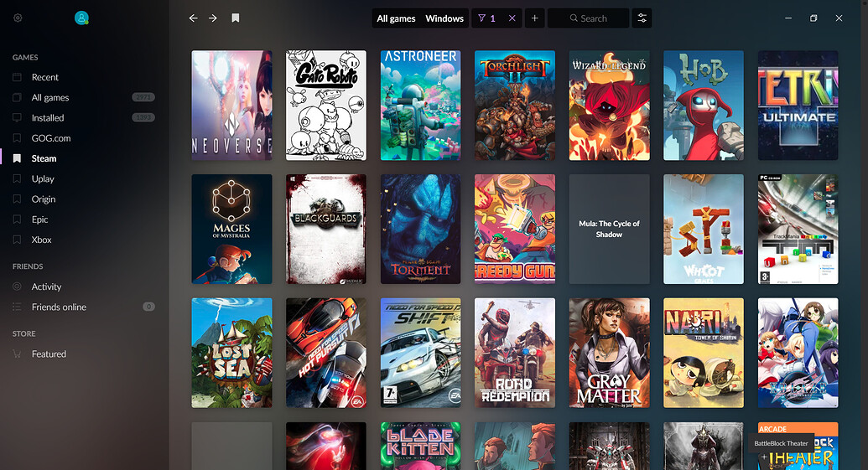Click the Activity icon in sidebar
The height and width of the screenshot is (470, 868).
coord(17,287)
